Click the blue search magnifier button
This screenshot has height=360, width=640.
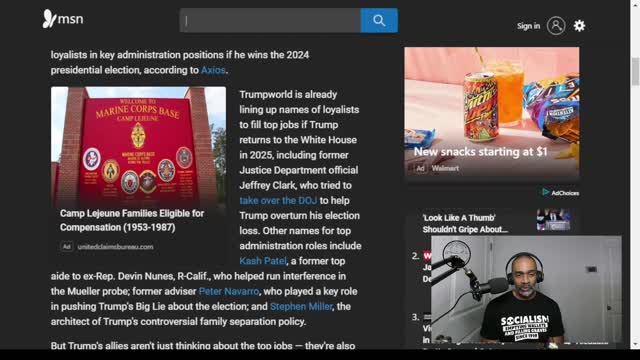click(379, 20)
